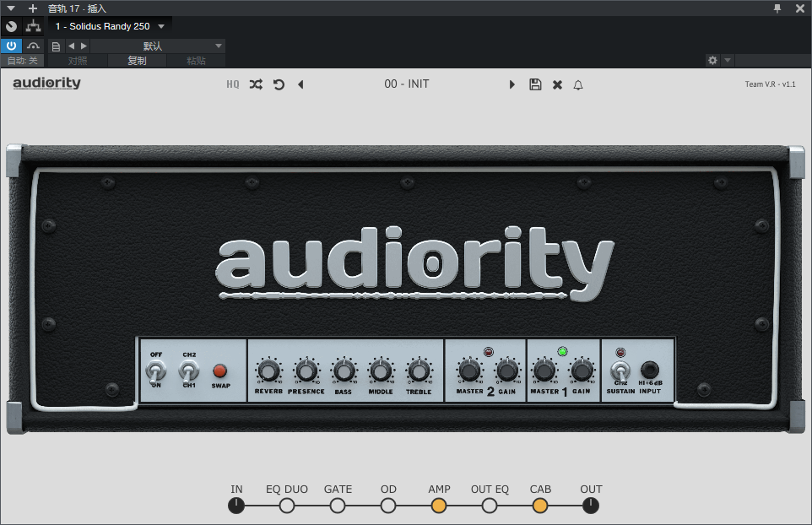Click the undo reset arrow icon
The width and height of the screenshot is (812, 525).
[x=279, y=84]
